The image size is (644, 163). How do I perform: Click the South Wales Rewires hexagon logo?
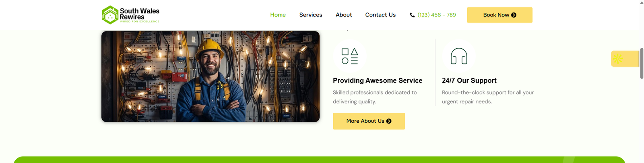(x=110, y=15)
